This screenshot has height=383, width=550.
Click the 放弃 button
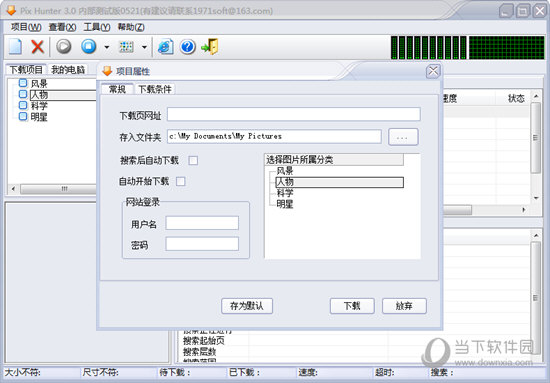coord(404,306)
